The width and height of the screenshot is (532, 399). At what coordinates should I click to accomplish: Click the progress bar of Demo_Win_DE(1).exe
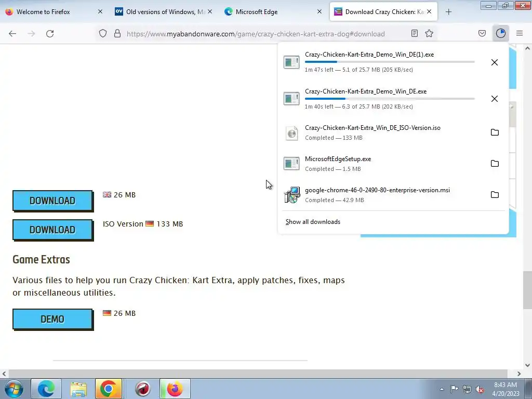point(390,62)
